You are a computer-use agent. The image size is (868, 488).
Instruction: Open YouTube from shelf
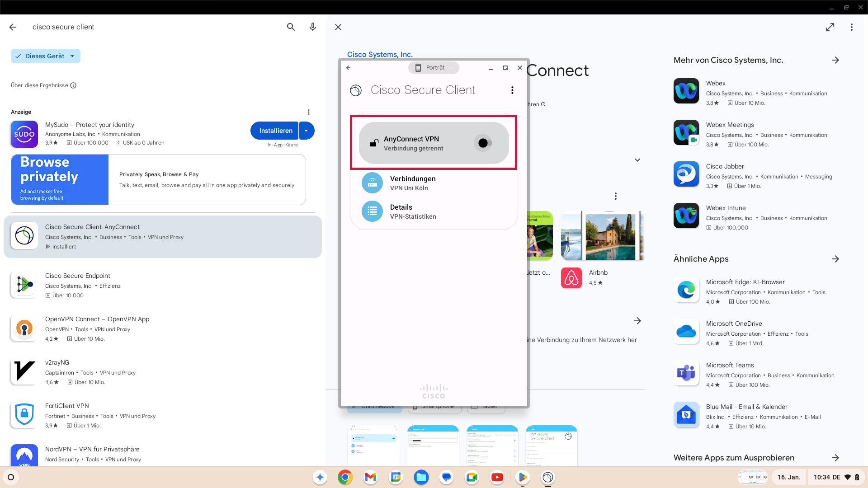tap(497, 477)
